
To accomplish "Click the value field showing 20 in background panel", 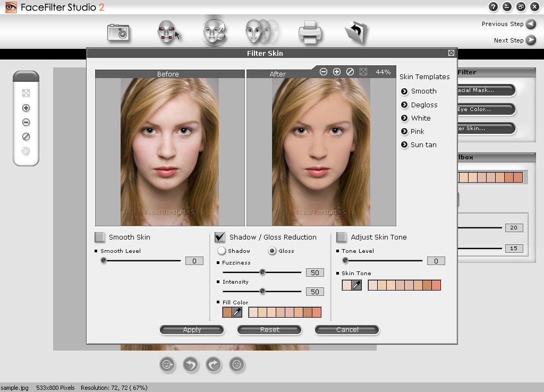I will coord(514,227).
